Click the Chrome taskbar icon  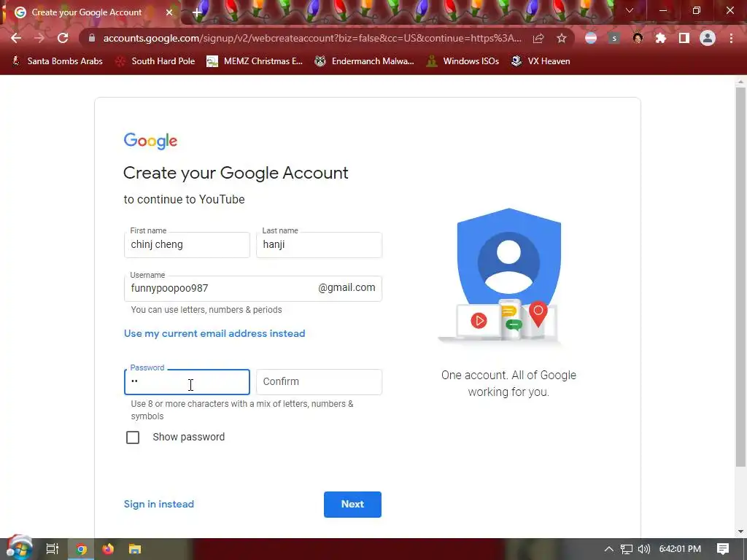(81, 549)
